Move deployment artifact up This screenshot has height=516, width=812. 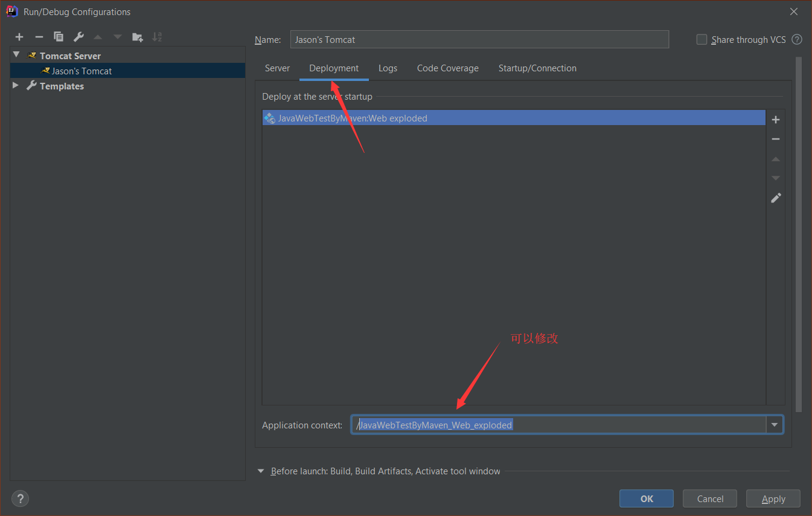click(776, 159)
